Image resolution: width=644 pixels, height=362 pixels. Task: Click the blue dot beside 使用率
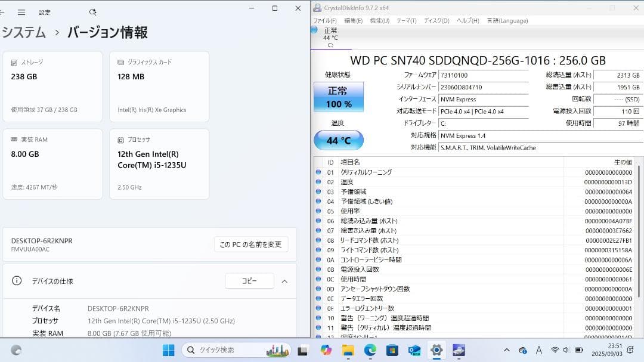[x=318, y=211]
